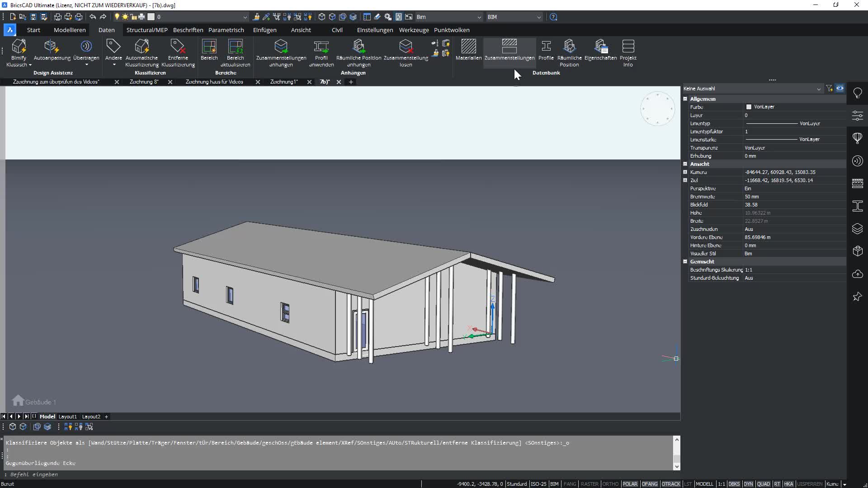Click the command line input field

[339, 474]
